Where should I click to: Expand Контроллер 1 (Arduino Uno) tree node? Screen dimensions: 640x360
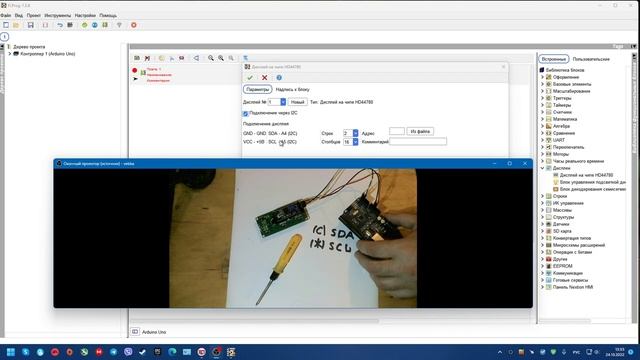[10, 53]
